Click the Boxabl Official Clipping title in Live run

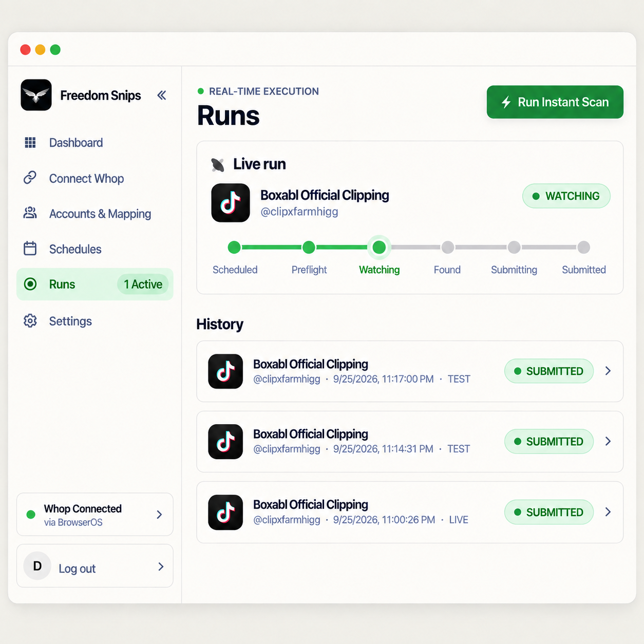coord(325,195)
